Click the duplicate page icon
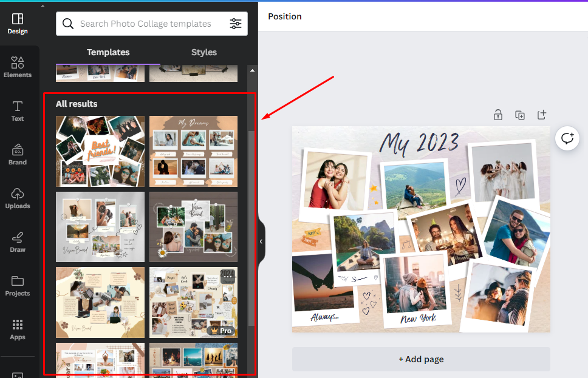 [520, 115]
